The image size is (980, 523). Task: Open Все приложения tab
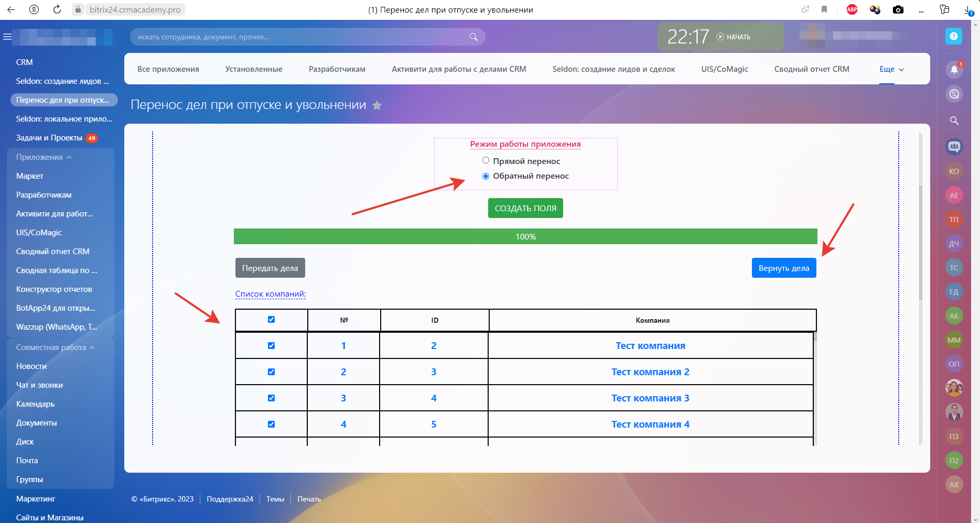(x=168, y=69)
